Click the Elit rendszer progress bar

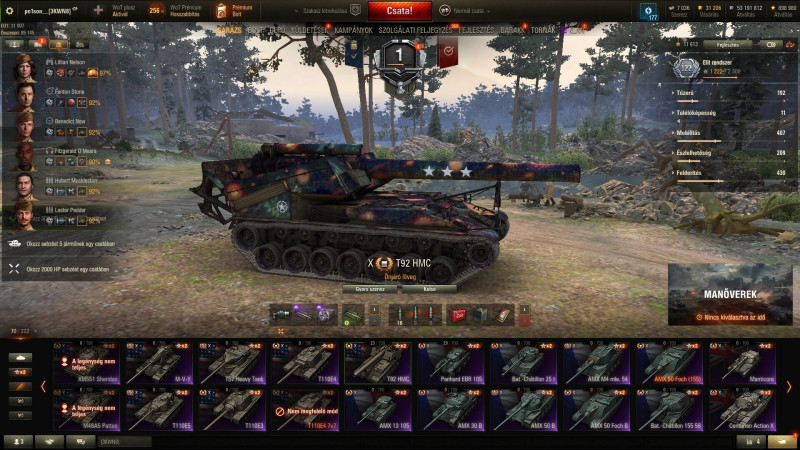click(x=721, y=78)
